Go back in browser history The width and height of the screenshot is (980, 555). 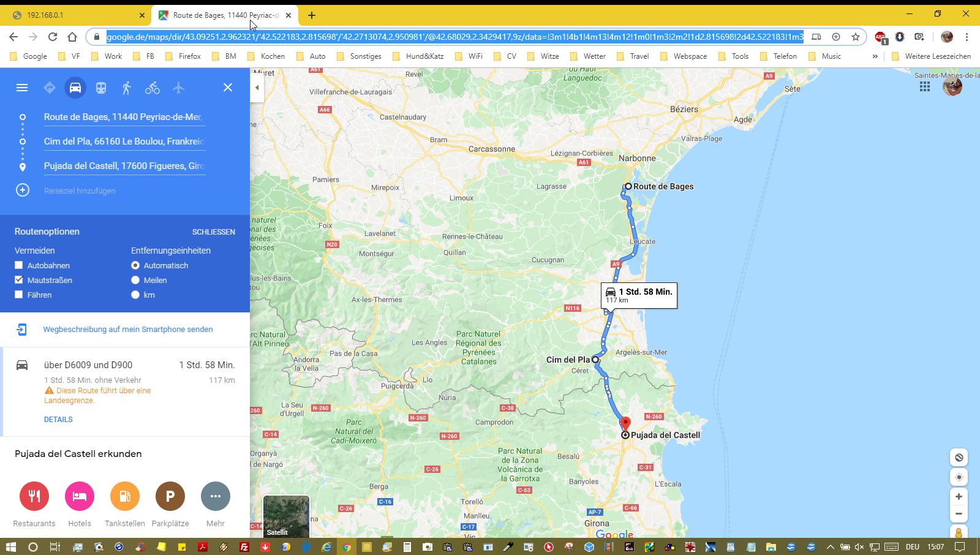coord(13,37)
